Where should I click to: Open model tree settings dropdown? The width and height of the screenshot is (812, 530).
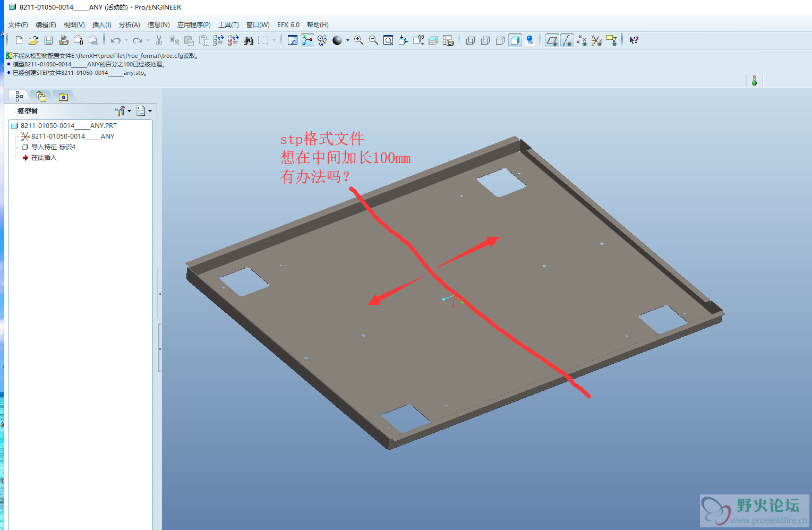123,111
